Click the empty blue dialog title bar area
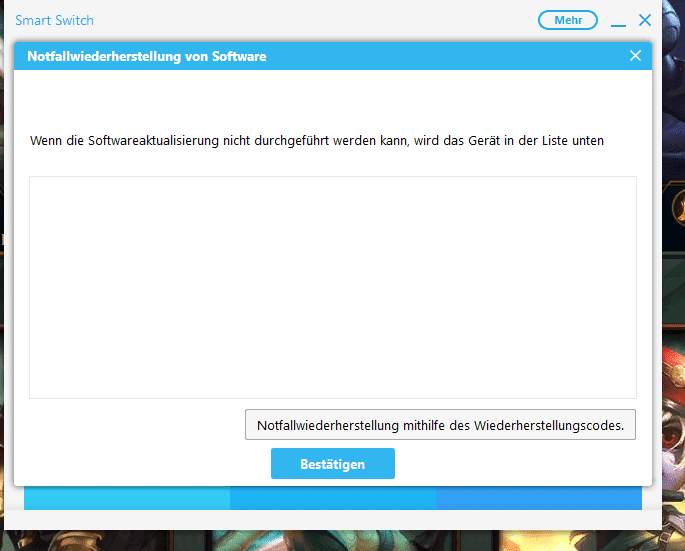 point(450,57)
